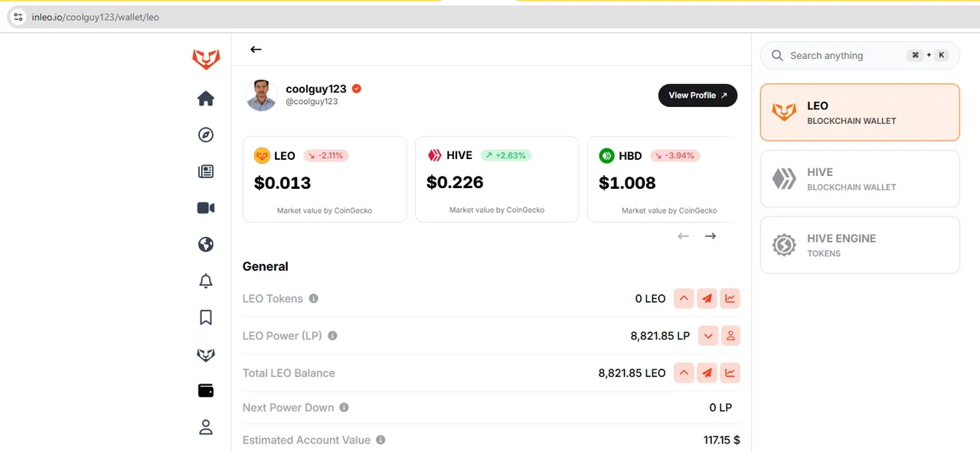Open the video camera shorts icon

pos(206,208)
